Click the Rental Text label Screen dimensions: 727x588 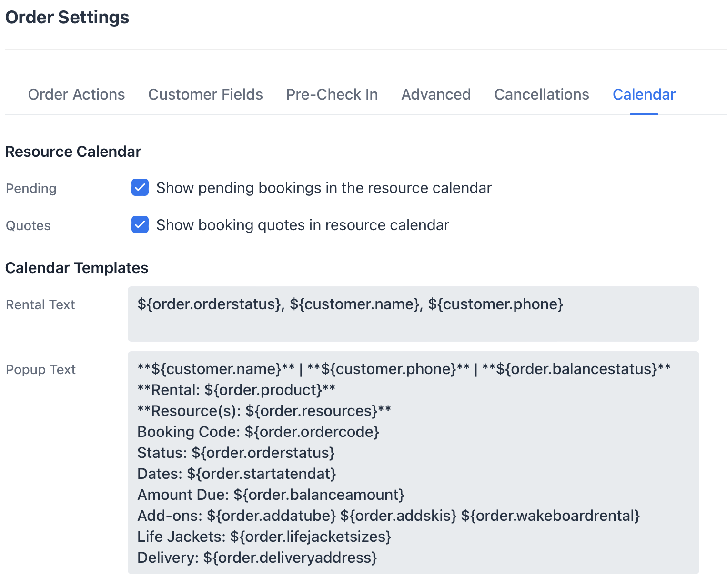[40, 304]
